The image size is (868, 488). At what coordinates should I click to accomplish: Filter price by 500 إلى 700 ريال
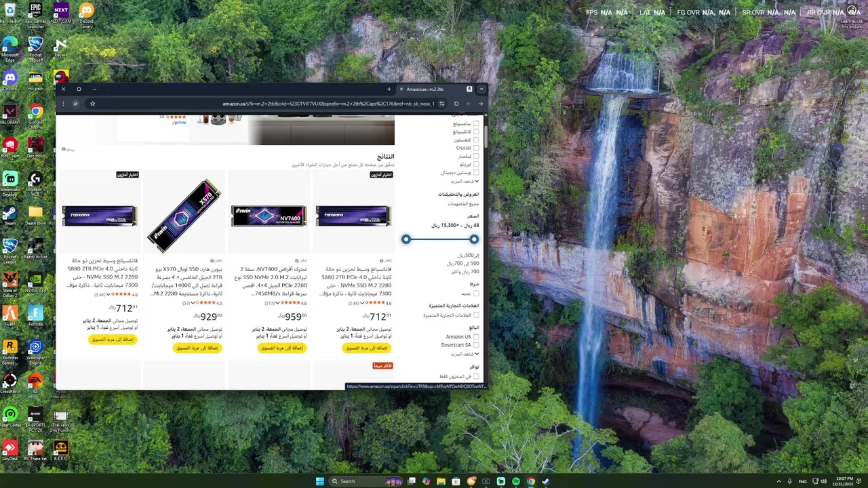462,264
